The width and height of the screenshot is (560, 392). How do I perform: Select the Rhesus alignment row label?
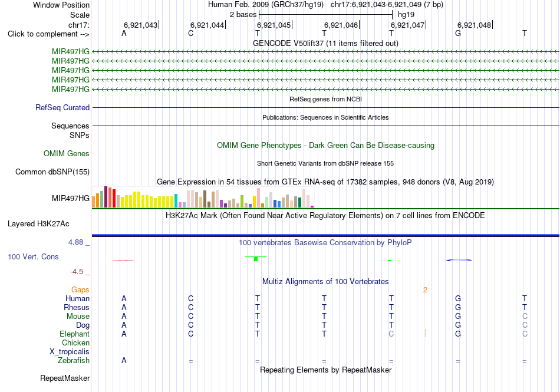tap(77, 307)
